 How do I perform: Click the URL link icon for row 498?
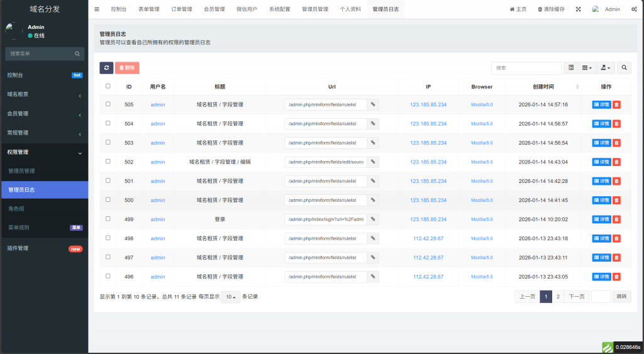coord(373,238)
